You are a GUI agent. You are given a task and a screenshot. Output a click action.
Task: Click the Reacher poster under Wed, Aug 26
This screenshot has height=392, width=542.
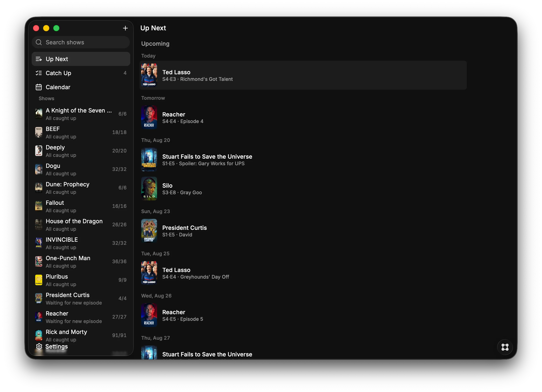pos(149,315)
